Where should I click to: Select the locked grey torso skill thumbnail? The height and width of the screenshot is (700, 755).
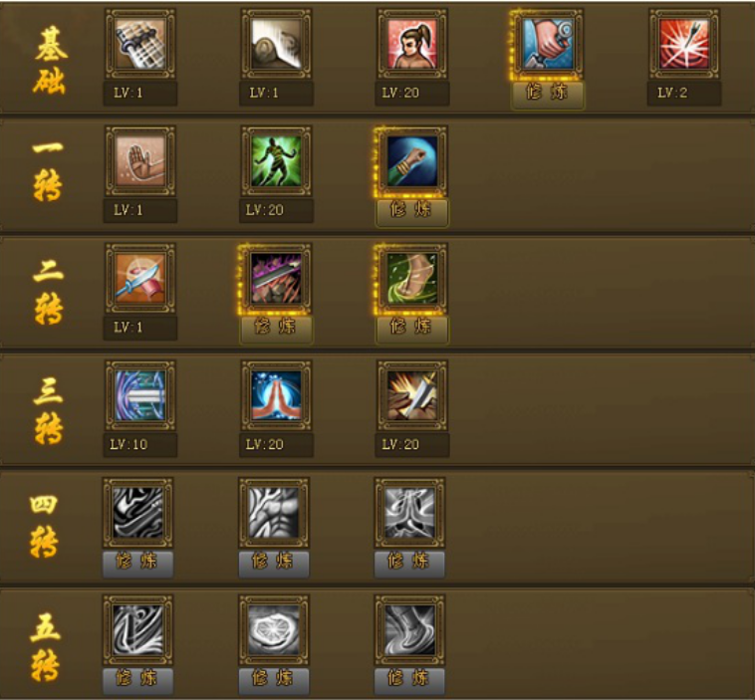pos(274,512)
